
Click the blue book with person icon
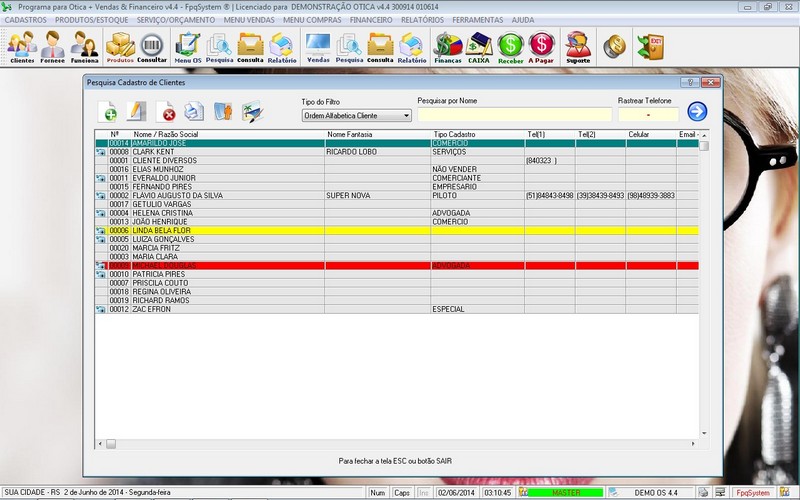point(223,111)
